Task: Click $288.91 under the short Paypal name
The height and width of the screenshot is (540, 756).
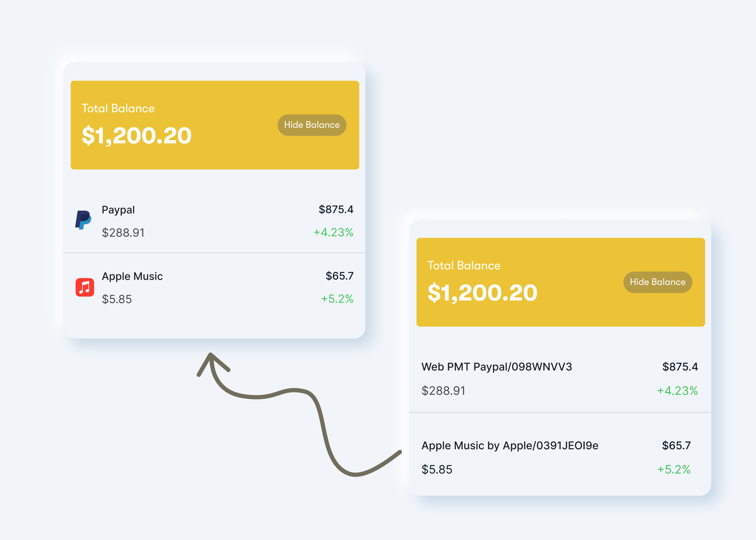Action: click(123, 233)
